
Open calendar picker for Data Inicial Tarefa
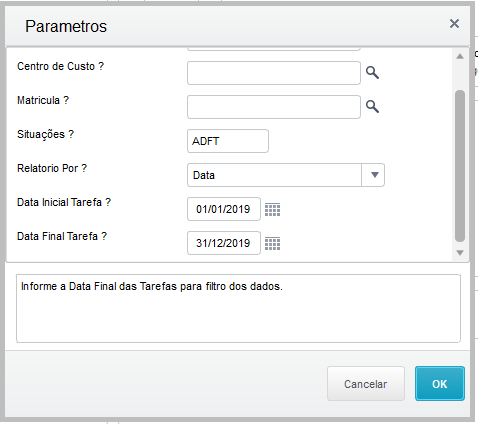click(x=272, y=210)
